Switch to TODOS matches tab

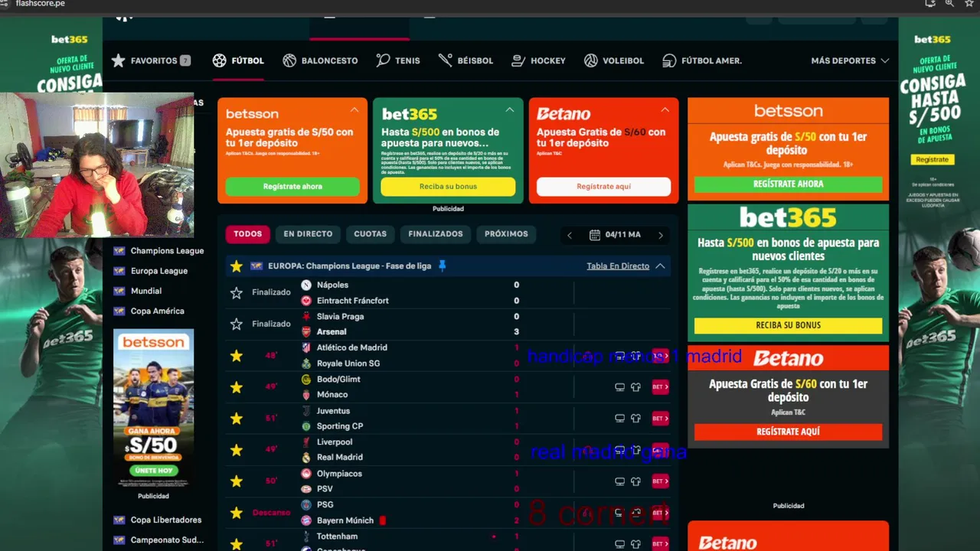(247, 234)
